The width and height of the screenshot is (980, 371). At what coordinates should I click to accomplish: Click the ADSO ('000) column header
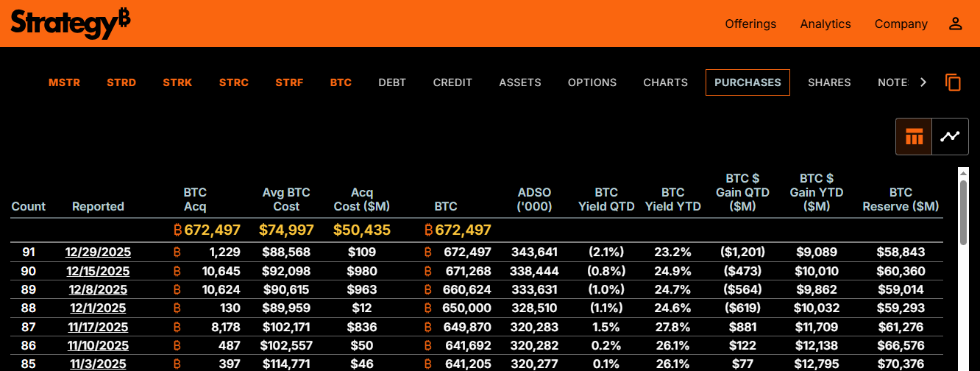[x=535, y=199]
